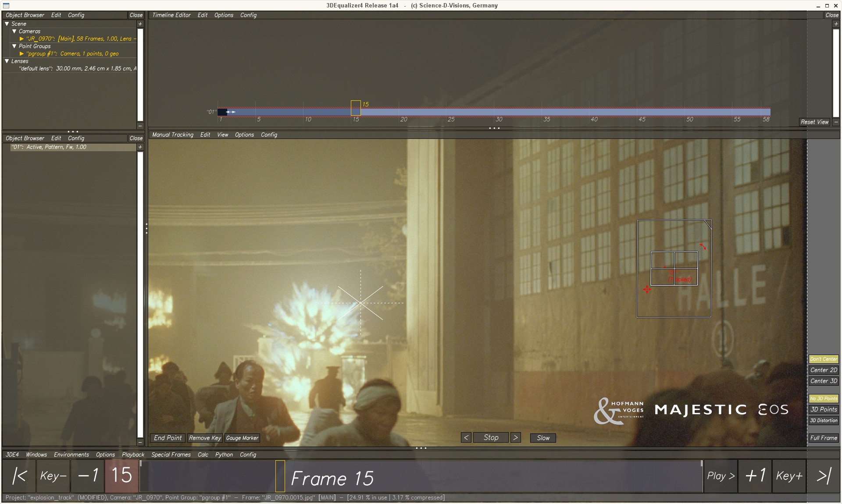The width and height of the screenshot is (842, 504).
Task: Open the Special Frames menu
Action: click(x=171, y=454)
